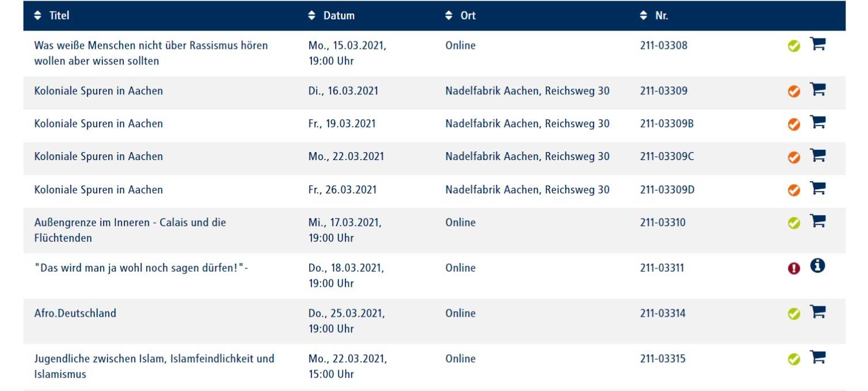
Task: Open "Das wird man ja wohl noch sagen dürfen!" link
Action: [141, 268]
